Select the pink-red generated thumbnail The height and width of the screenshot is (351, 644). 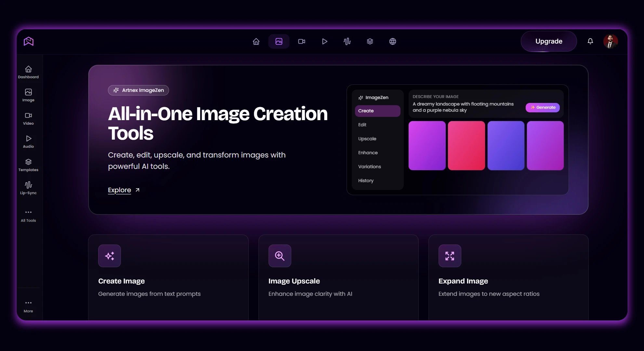pyautogui.click(x=467, y=145)
